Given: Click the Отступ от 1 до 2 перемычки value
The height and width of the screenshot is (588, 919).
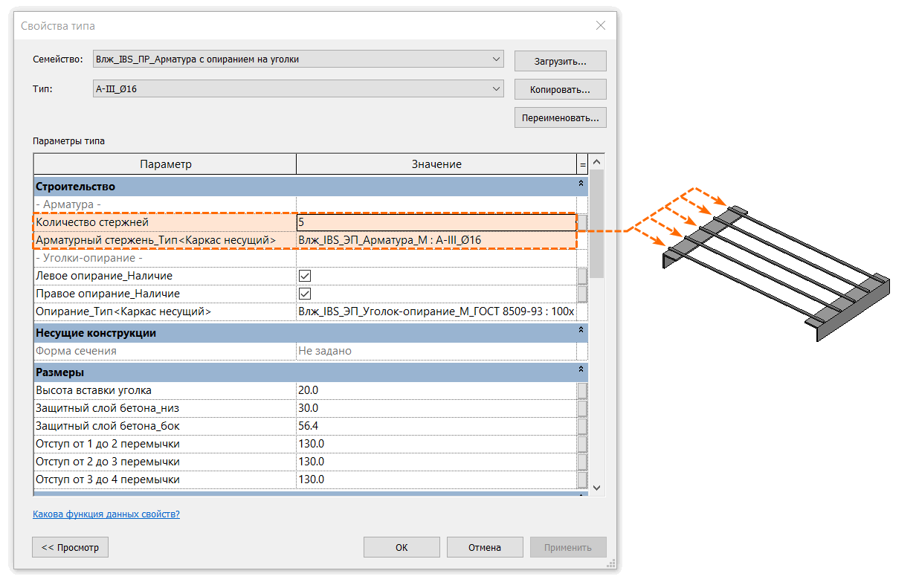Looking at the screenshot, I should pos(436,444).
